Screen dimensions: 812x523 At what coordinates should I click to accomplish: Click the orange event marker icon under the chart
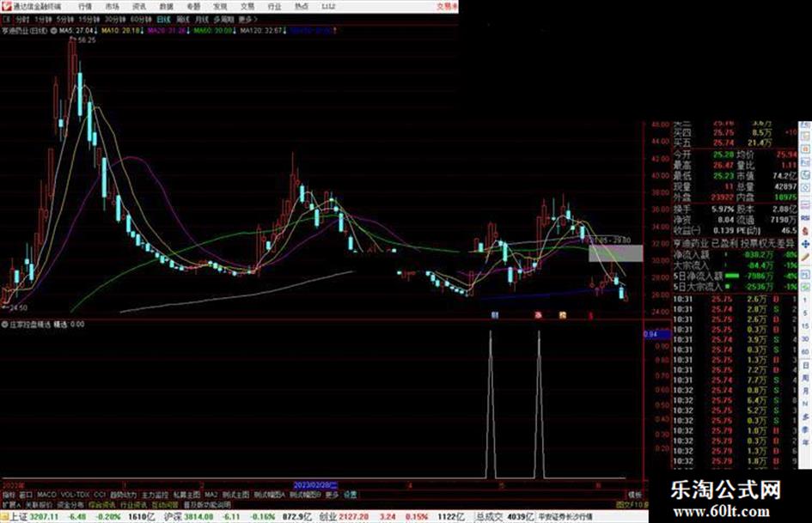click(x=563, y=315)
